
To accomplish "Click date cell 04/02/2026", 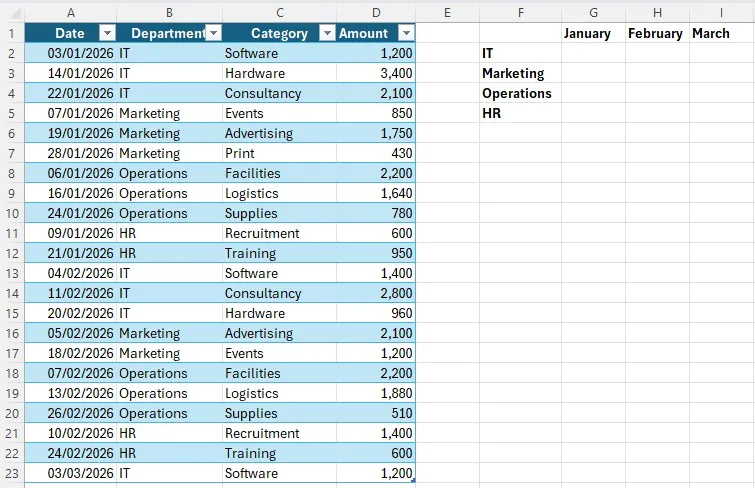I will 70,273.
